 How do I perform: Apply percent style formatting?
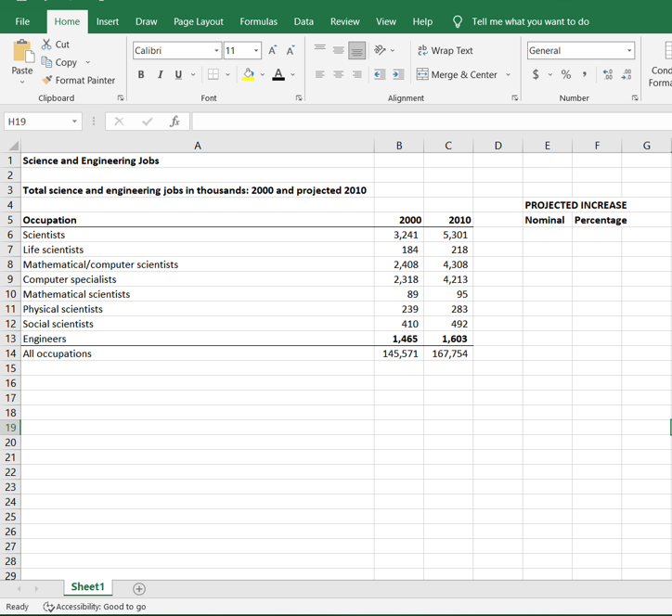tap(565, 75)
